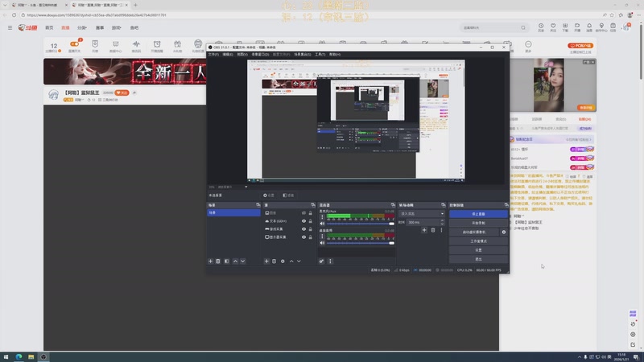Viewport: 644px width, 362px height.
Task: Enable studio mode in OBS controls
Action: pyautogui.click(x=478, y=241)
